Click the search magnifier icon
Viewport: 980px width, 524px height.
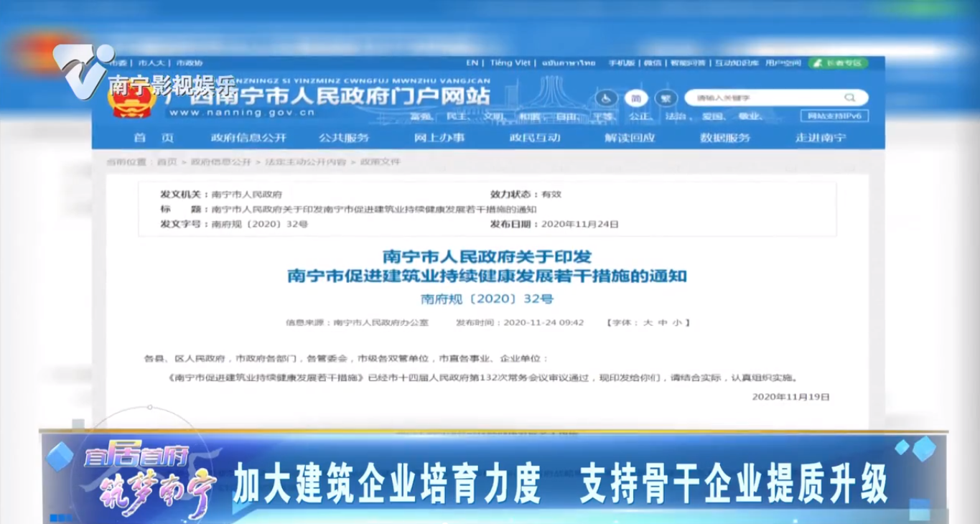pos(849,98)
